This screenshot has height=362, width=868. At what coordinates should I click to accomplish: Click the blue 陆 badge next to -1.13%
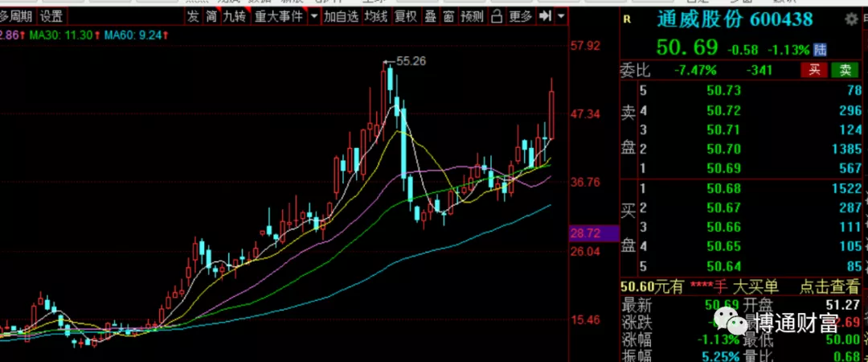821,50
